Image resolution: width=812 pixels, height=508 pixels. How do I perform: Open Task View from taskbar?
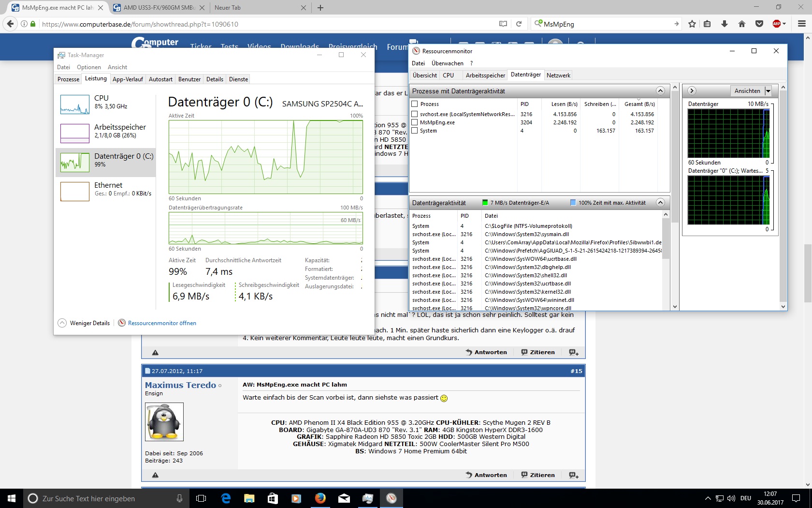pos(201,498)
